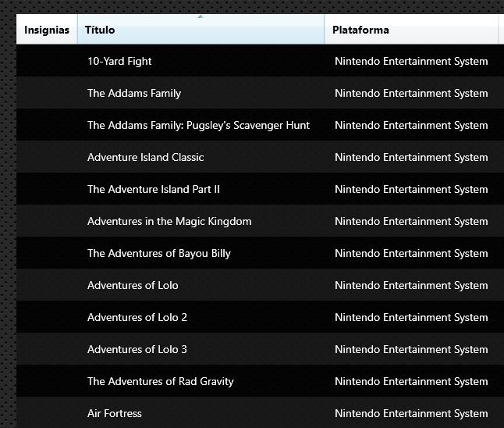Click platform cell for Adventure Island Classic
The image size is (504, 428).
(x=411, y=157)
